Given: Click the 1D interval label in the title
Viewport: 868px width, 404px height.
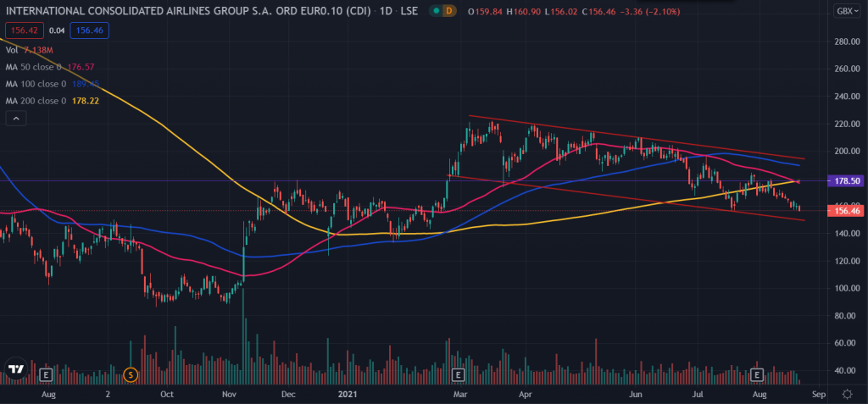Looking at the screenshot, I should click(x=386, y=11).
